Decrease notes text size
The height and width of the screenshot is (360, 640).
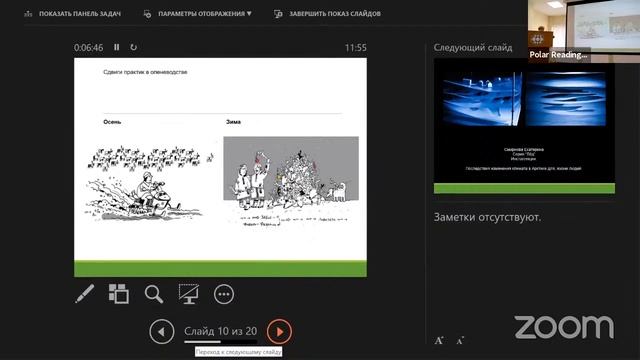coord(460,340)
